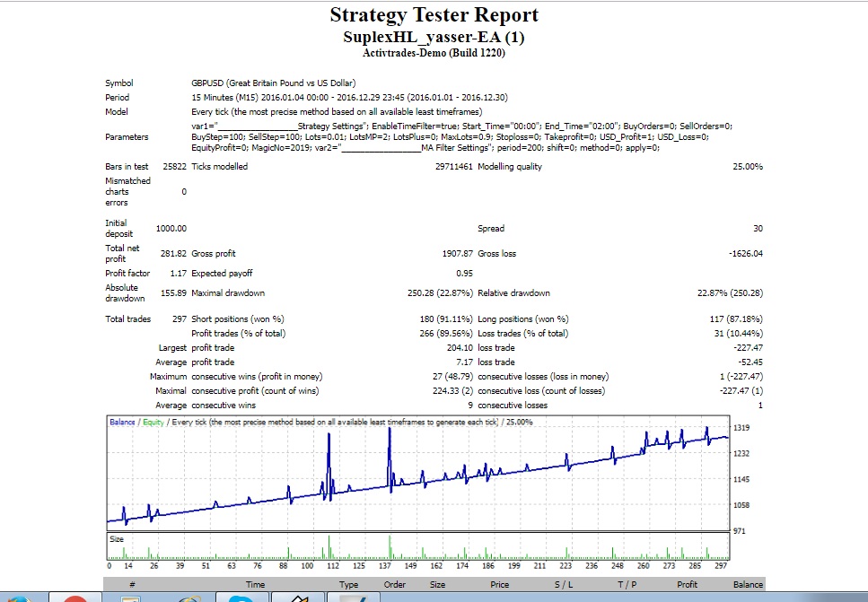Select consecutive profit value '224.33 (2)'

452,391
